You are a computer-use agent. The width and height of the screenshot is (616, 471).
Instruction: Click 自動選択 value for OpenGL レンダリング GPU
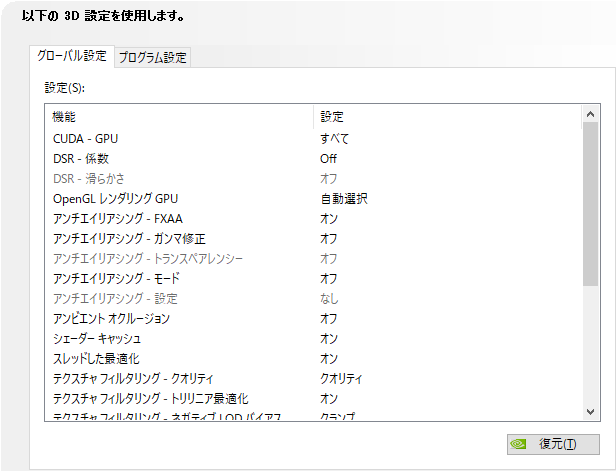pos(344,199)
